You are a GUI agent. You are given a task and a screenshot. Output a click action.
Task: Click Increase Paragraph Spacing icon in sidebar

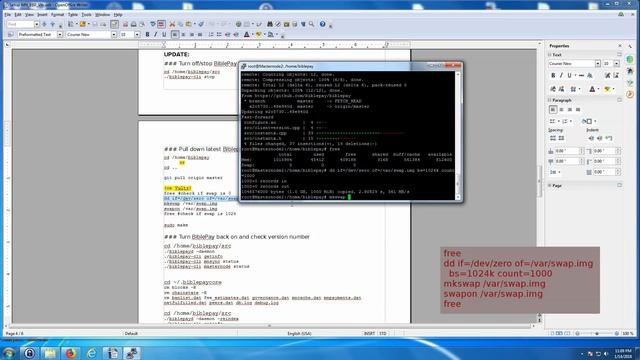[x=553, y=138]
